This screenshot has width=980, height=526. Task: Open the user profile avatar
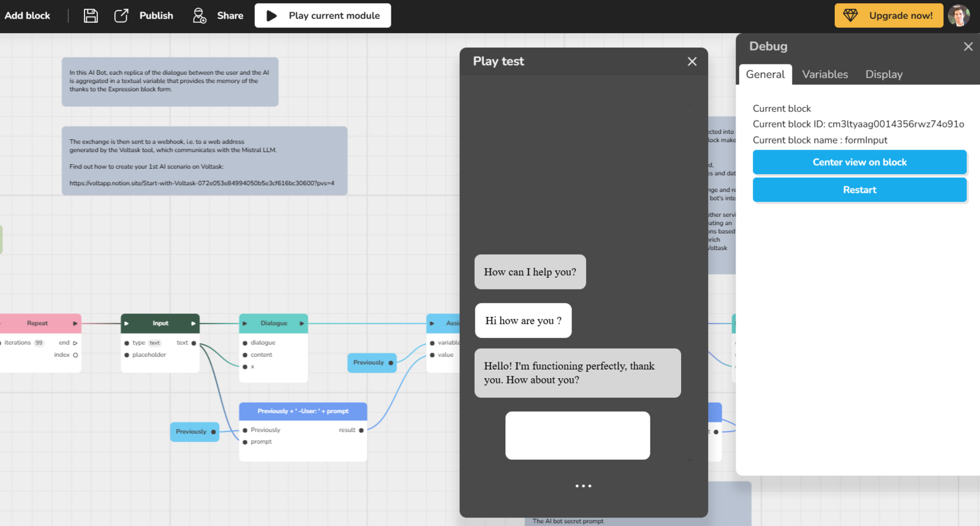click(x=959, y=15)
